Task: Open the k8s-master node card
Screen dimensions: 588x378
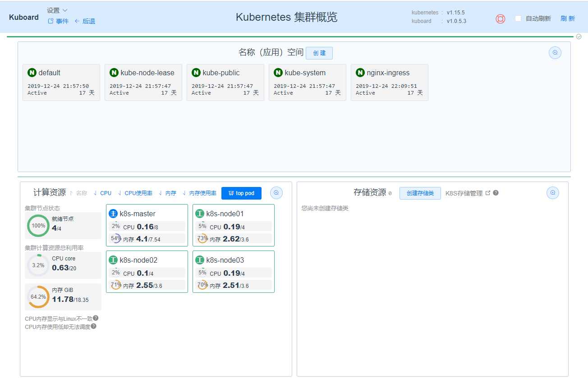Action: 147,225
